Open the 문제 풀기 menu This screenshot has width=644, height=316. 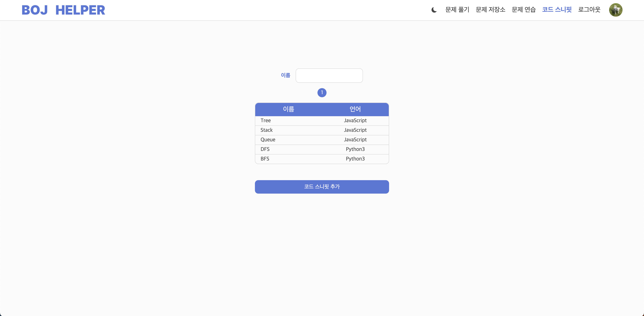point(457,10)
